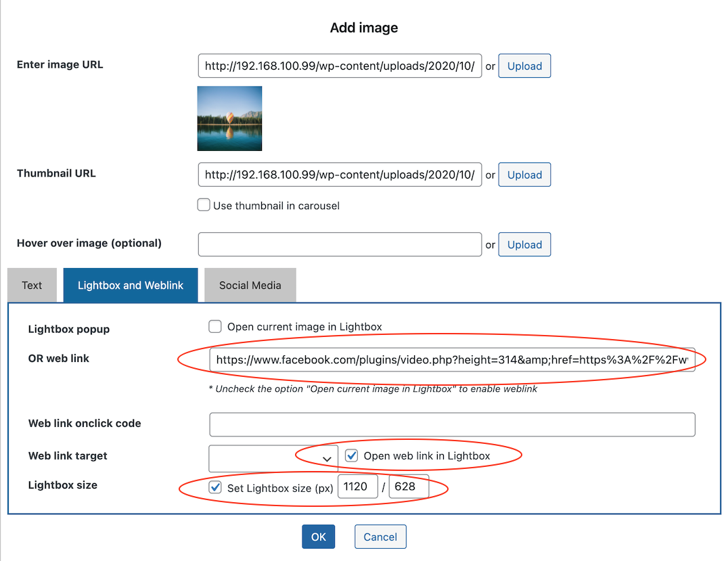Switch to the Text tab
Viewport: 728px width, 561px height.
(x=32, y=285)
